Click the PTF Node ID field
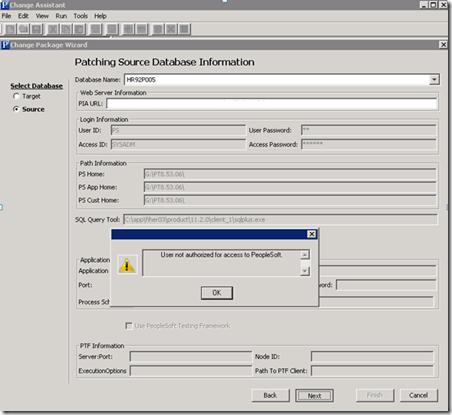 372,357
